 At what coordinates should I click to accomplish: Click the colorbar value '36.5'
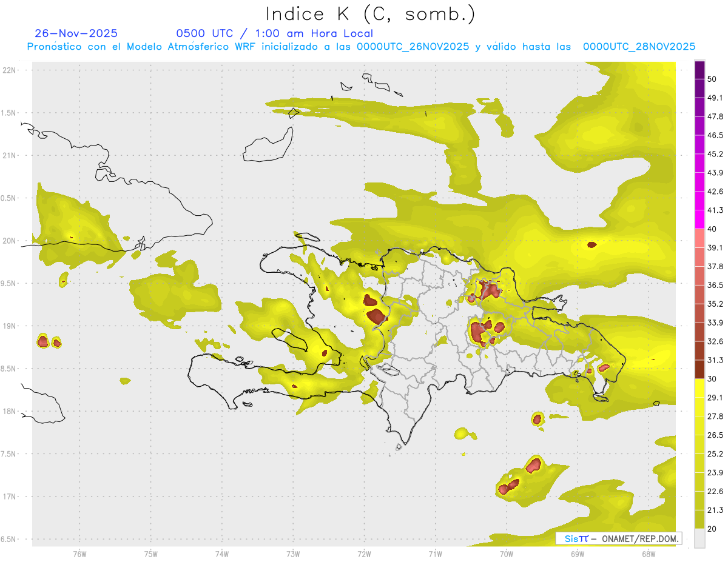click(x=715, y=285)
